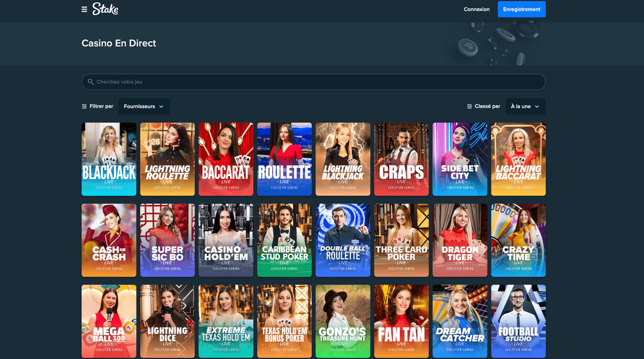644x359 pixels.
Task: Click the Filtrer par sliders icon
Action: click(x=84, y=106)
